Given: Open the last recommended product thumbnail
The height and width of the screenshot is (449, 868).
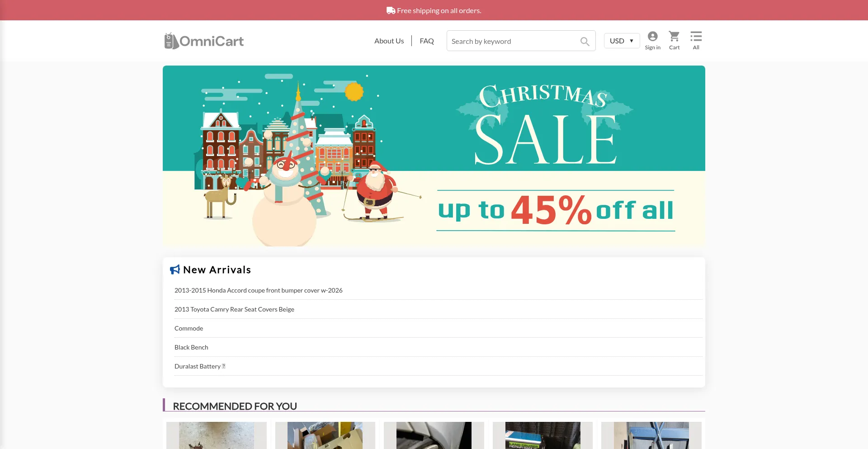Looking at the screenshot, I should (x=651, y=435).
